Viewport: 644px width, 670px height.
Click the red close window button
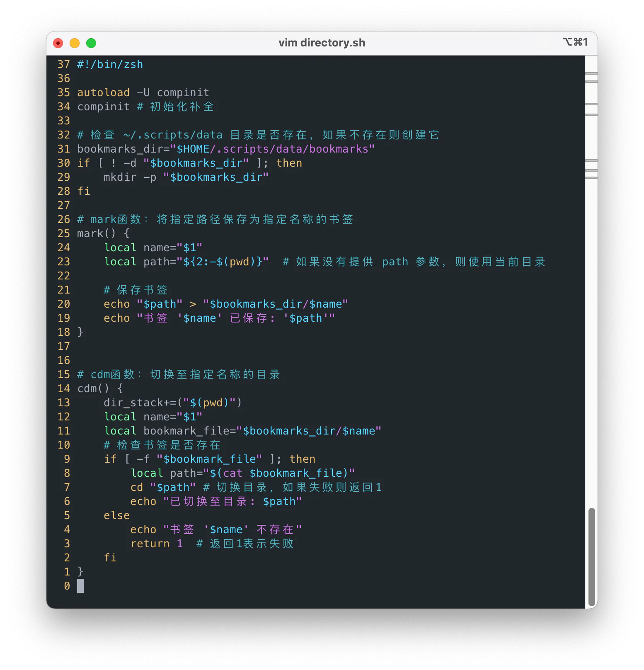[x=58, y=43]
